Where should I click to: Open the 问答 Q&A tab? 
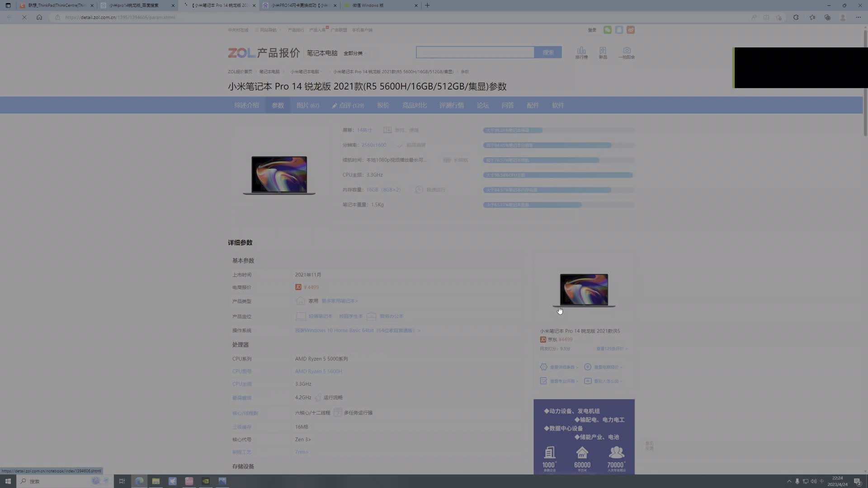tap(507, 105)
